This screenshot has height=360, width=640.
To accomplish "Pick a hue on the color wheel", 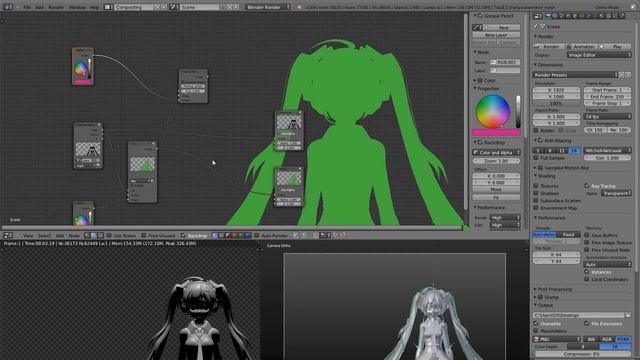I will (493, 111).
